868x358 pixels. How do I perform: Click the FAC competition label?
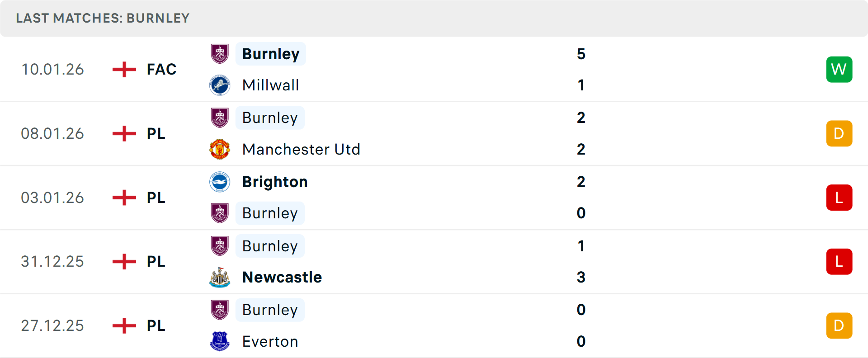[x=161, y=70]
